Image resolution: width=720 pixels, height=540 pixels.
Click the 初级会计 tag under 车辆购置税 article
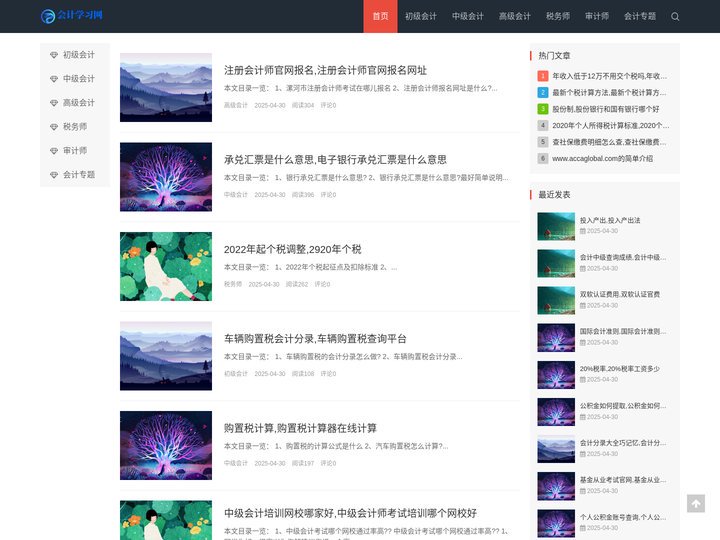click(236, 374)
